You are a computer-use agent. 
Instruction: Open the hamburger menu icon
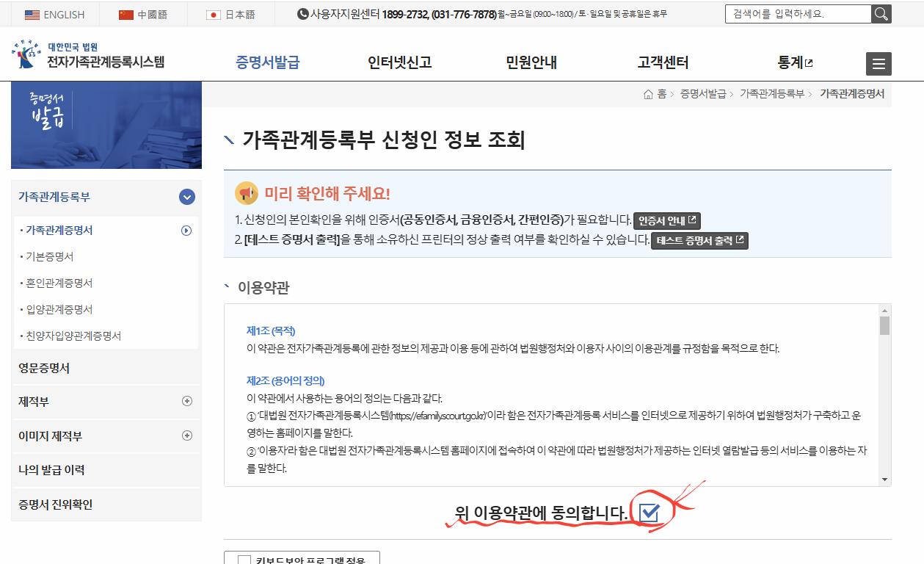click(878, 64)
